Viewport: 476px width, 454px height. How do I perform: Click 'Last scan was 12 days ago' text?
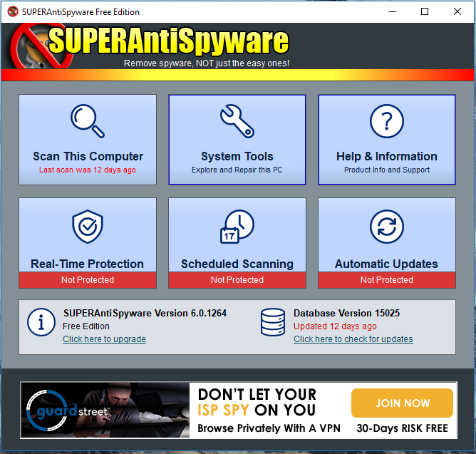88,170
